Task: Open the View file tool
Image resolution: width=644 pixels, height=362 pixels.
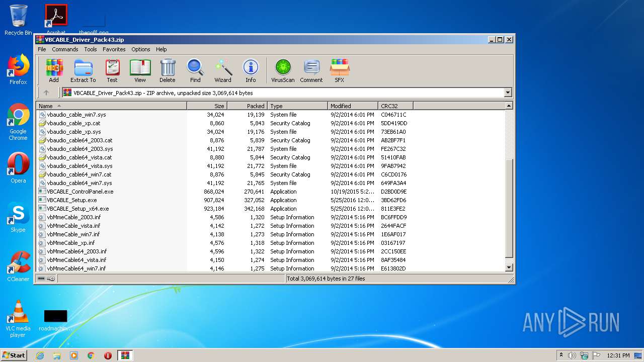Action: pos(140,71)
